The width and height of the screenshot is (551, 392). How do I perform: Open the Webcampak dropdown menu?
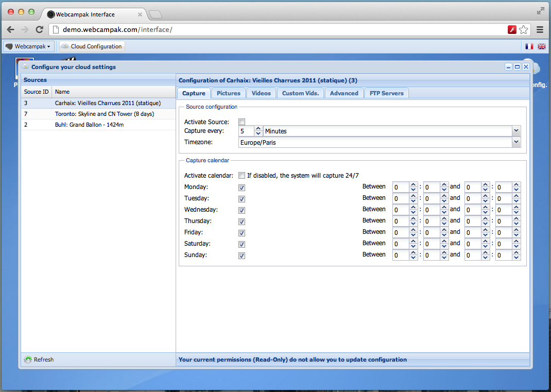(x=29, y=46)
